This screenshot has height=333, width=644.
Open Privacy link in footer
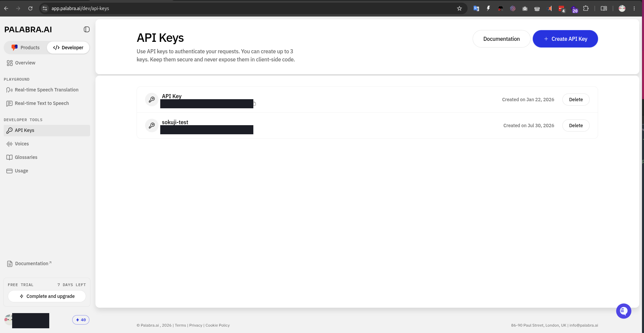(196, 325)
